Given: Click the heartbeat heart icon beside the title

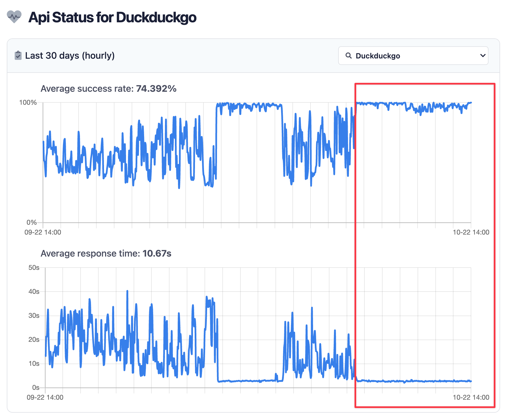Looking at the screenshot, I should [x=14, y=17].
